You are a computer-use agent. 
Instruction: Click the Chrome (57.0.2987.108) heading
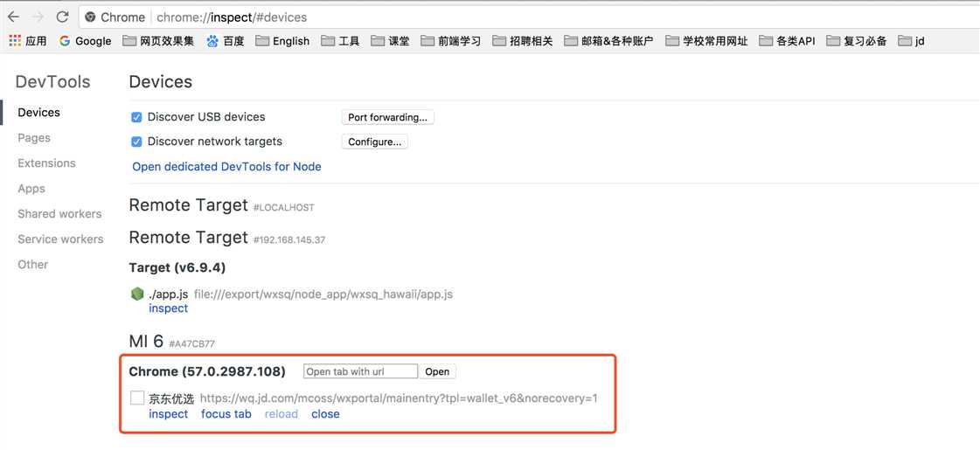(x=207, y=371)
